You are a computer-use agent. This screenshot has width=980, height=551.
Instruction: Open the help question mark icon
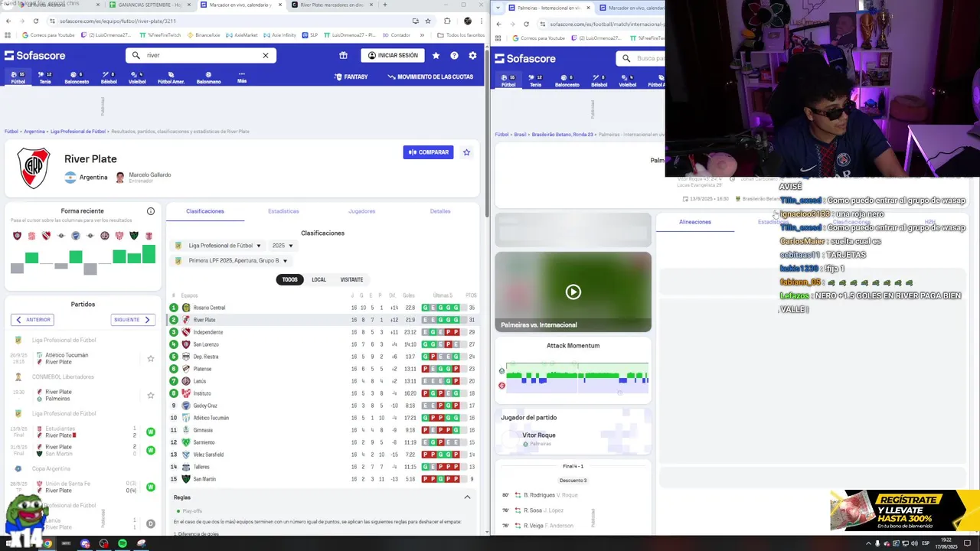tap(454, 55)
